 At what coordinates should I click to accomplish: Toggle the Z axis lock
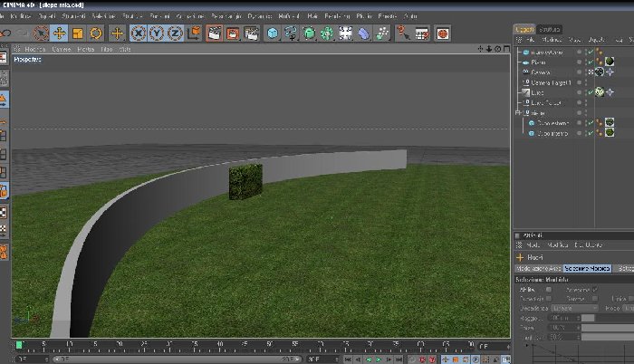point(175,34)
